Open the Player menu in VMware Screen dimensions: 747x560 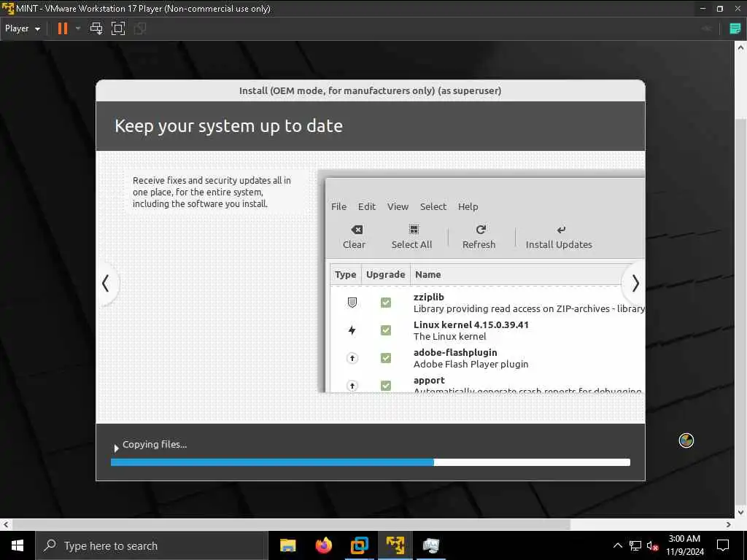pyautogui.click(x=23, y=28)
